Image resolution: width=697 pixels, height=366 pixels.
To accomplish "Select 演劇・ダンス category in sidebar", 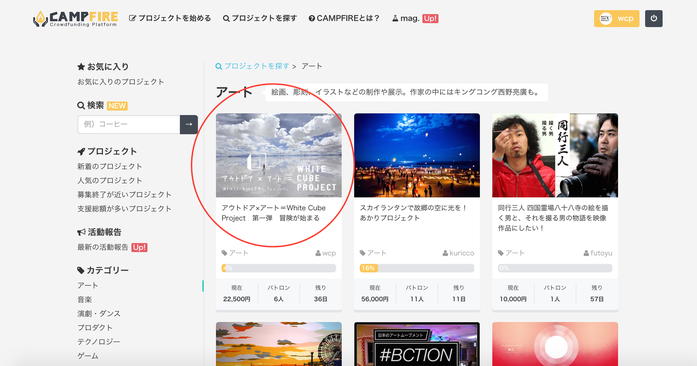I will coord(99,314).
